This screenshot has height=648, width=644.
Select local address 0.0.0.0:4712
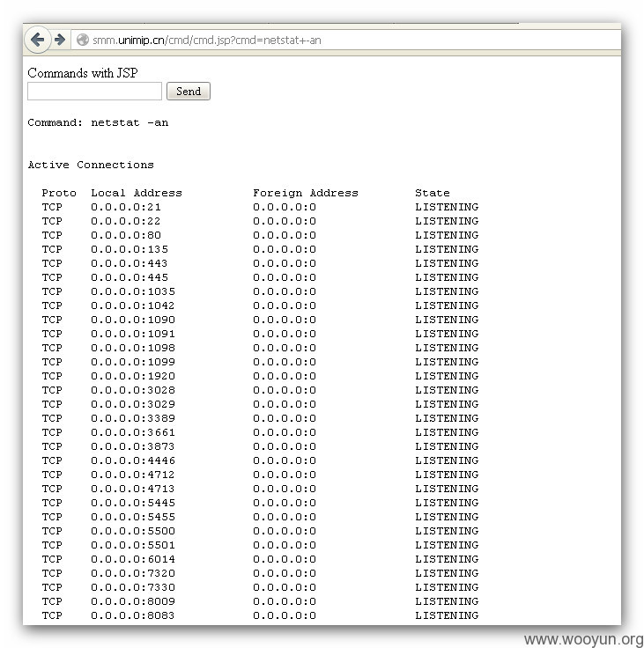coord(133,475)
